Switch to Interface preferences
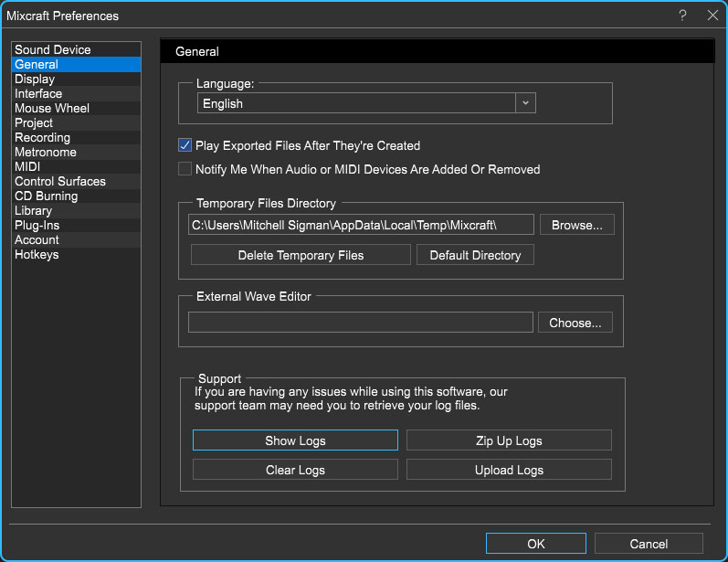Image resolution: width=728 pixels, height=562 pixels. click(76, 93)
